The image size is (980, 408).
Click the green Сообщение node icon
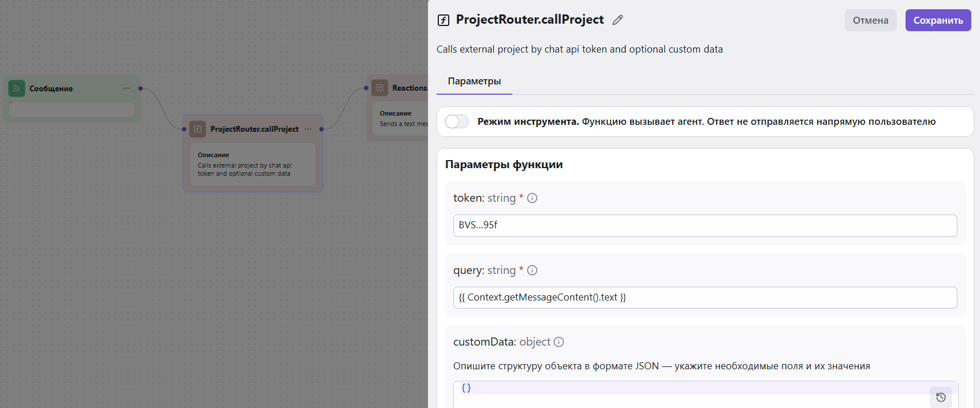pos(17,88)
